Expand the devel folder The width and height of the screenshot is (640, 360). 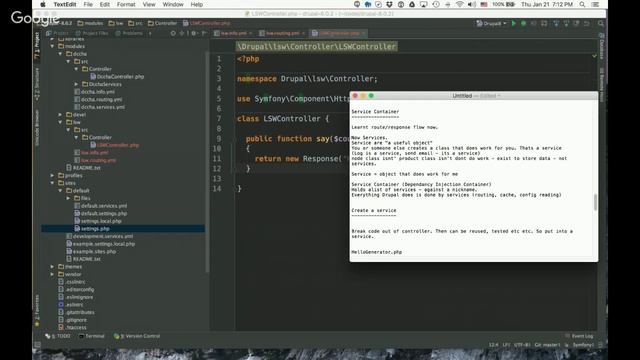(60, 115)
